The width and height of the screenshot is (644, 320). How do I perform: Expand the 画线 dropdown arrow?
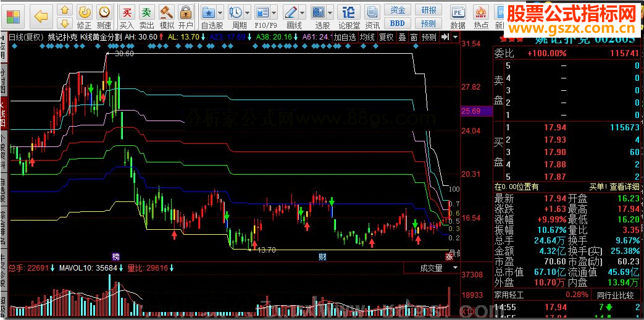point(303,12)
